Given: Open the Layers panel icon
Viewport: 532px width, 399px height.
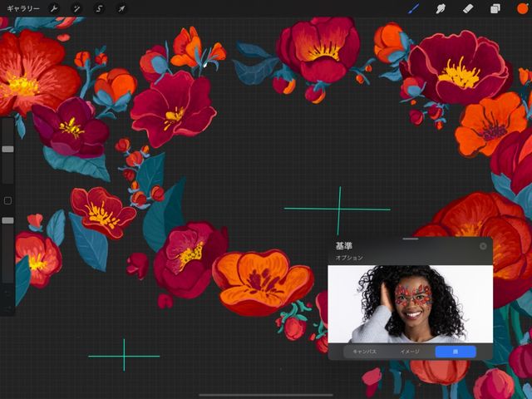Looking at the screenshot, I should (495, 8).
